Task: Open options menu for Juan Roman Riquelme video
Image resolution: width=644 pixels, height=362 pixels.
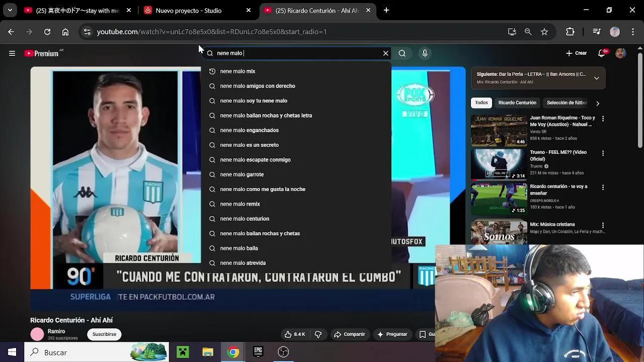Action: pos(603,119)
